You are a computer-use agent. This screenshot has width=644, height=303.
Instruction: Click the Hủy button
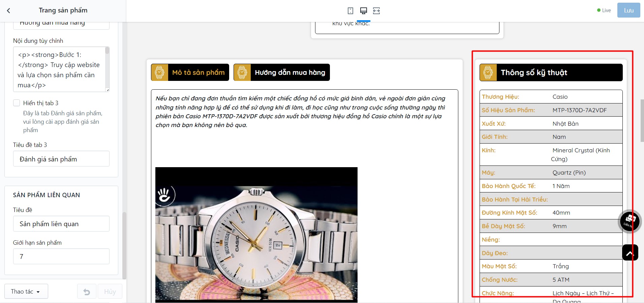[110, 292]
